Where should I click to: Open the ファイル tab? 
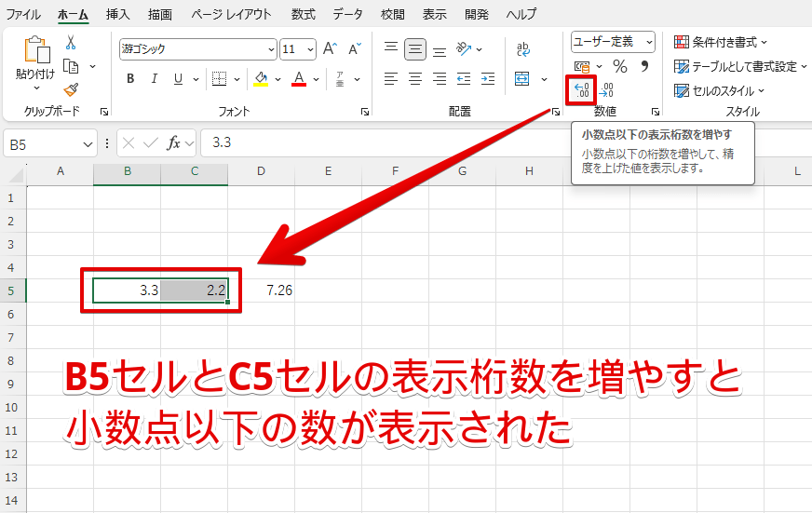click(x=23, y=14)
